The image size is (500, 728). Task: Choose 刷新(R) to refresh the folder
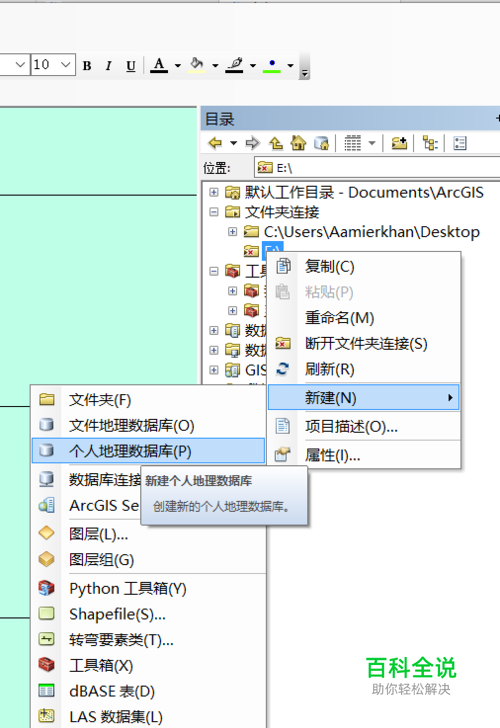click(x=364, y=370)
